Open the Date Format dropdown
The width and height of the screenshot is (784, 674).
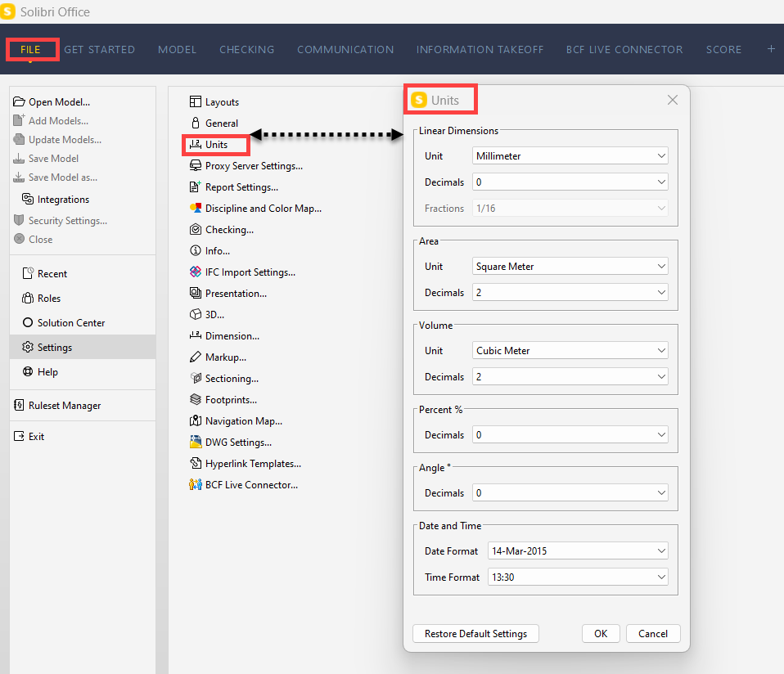[x=578, y=551]
